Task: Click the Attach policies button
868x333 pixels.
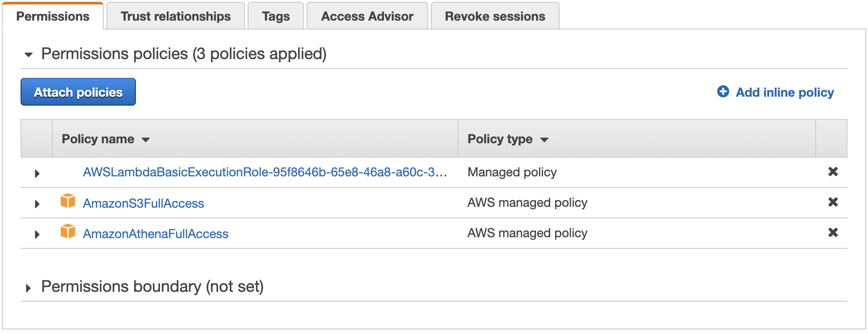Action: tap(78, 92)
